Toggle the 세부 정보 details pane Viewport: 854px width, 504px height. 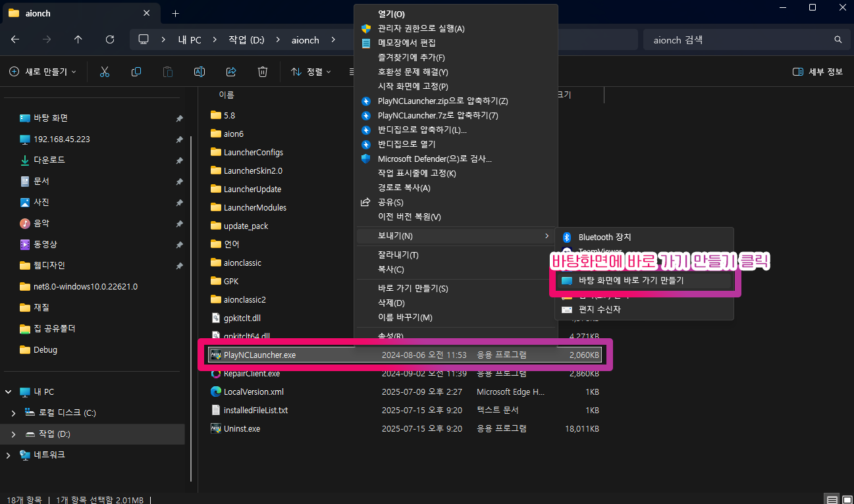tap(818, 72)
